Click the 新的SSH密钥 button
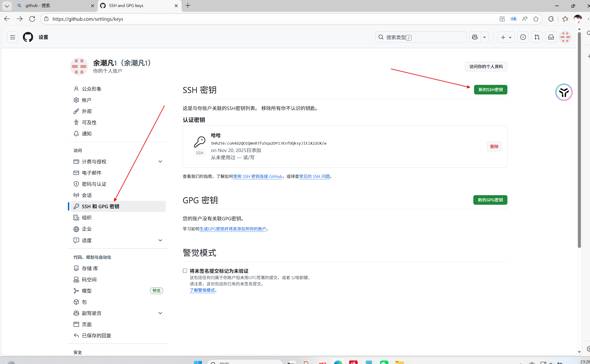Viewport: 590px width, 364px height. 490,89
